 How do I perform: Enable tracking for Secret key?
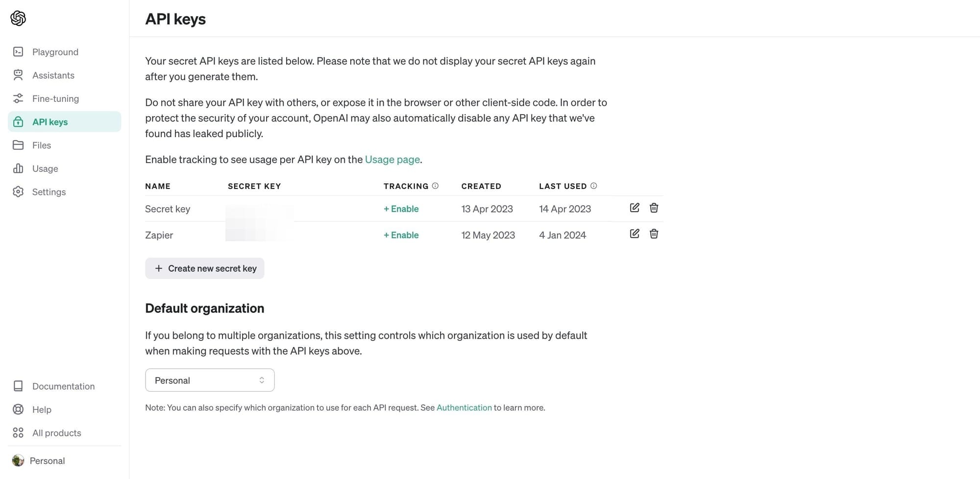pos(401,209)
